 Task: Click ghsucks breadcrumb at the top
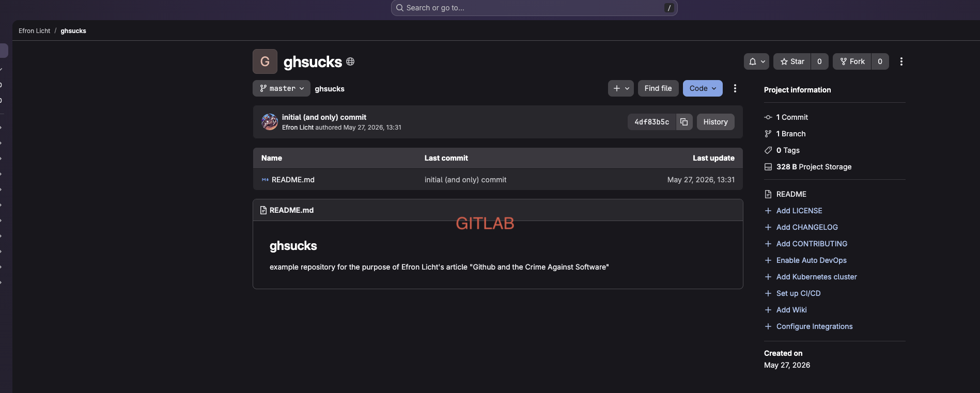(73, 31)
